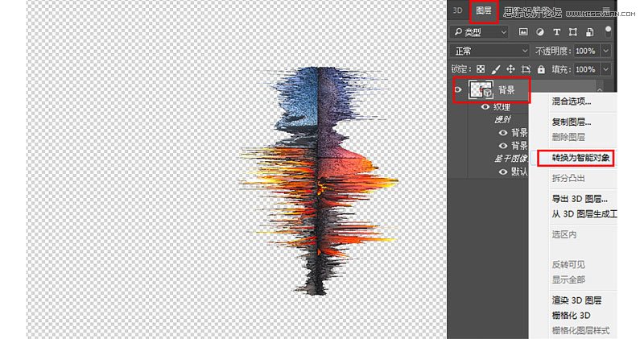Lock position move icon
The height and width of the screenshot is (339, 644).
coord(510,69)
